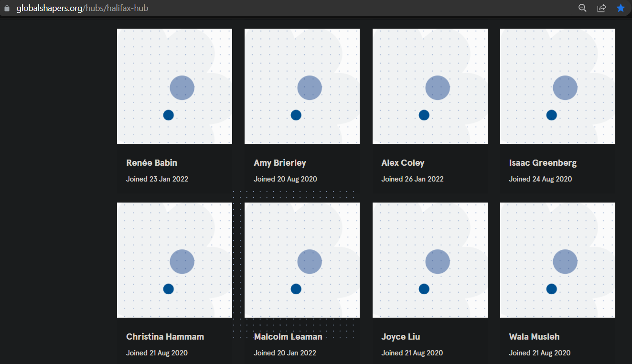
Task: Select the globalshapers.org URL text
Action: (82, 8)
